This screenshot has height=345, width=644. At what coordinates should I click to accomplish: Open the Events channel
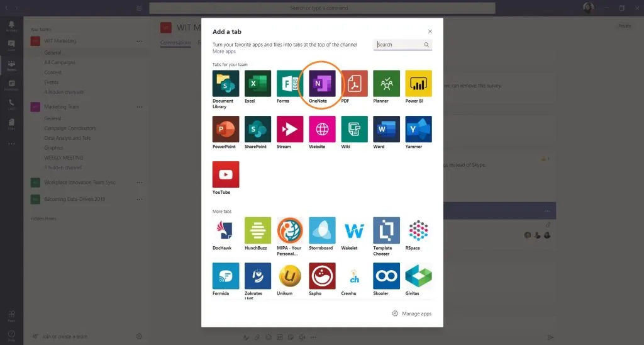pyautogui.click(x=52, y=82)
